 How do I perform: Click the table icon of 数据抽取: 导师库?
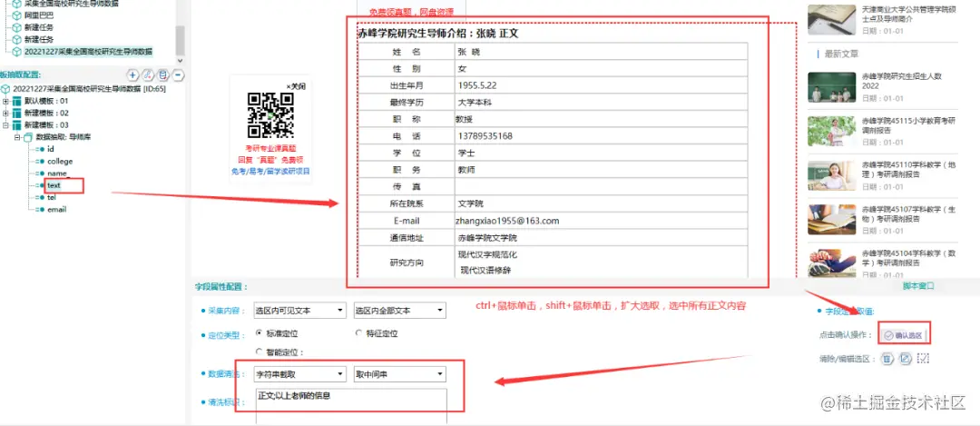[x=28, y=137]
